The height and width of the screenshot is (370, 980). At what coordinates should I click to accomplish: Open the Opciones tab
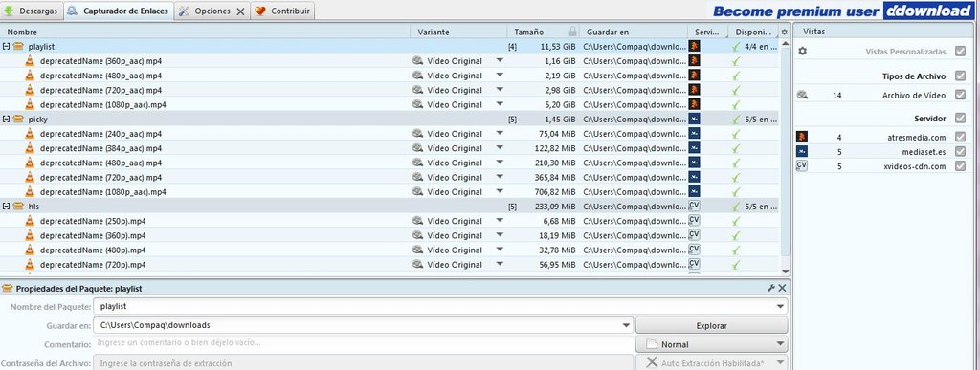click(212, 11)
